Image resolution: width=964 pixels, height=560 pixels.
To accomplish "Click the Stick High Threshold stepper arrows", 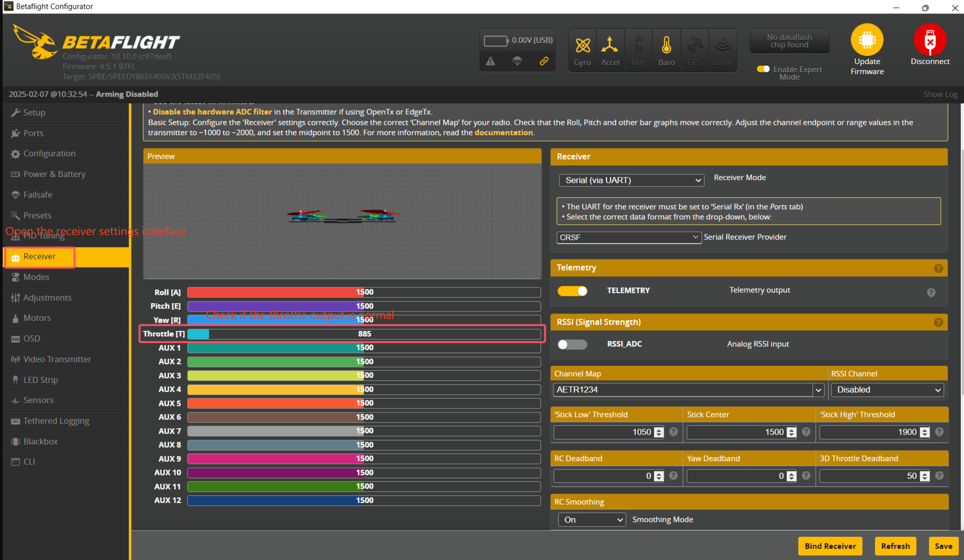I will [x=924, y=432].
